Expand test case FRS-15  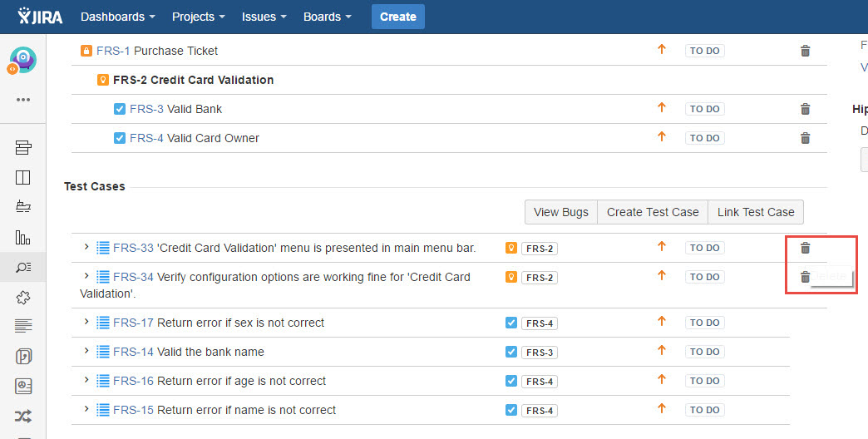click(x=86, y=408)
